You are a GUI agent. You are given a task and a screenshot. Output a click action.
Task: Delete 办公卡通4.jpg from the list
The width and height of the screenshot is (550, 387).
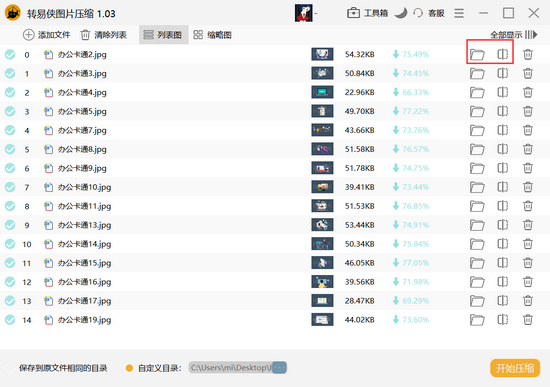(528, 92)
